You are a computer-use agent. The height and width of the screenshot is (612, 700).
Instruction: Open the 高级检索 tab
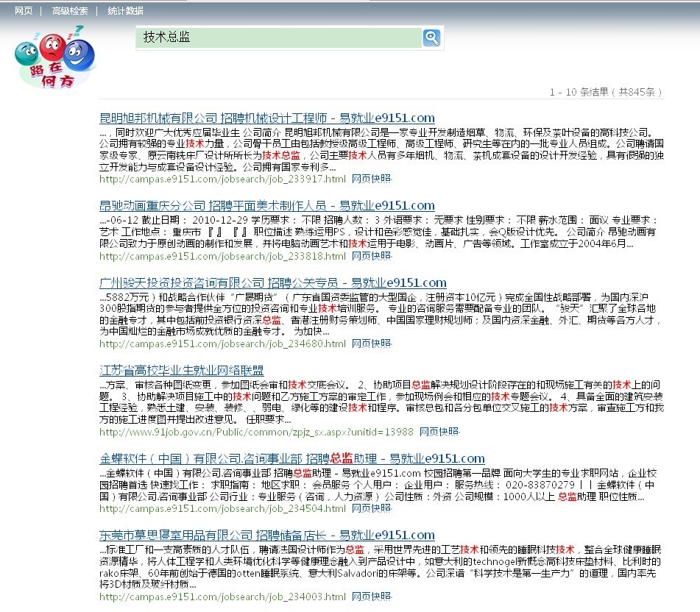(x=70, y=11)
